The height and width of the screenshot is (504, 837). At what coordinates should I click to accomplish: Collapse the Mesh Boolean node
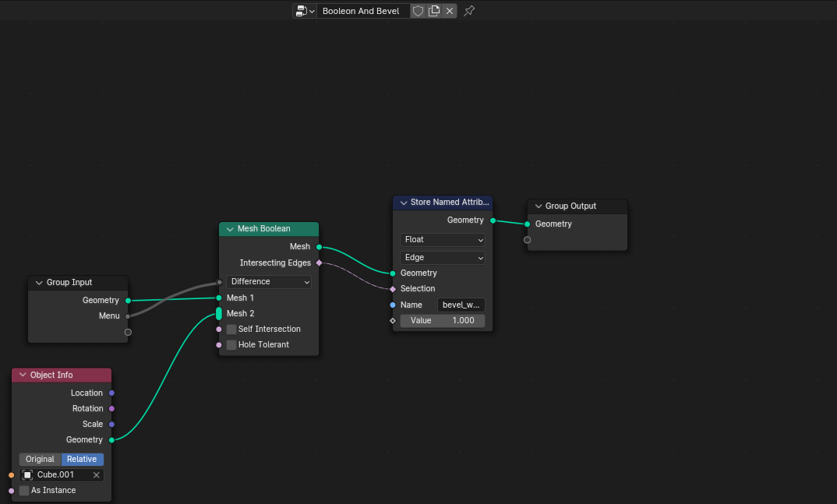pyautogui.click(x=230, y=229)
